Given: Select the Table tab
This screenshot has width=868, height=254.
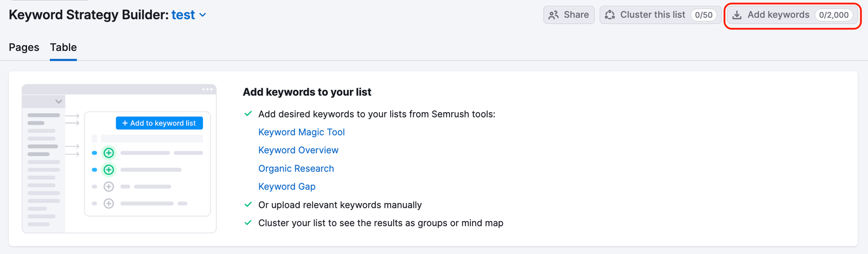Looking at the screenshot, I should click(x=63, y=48).
